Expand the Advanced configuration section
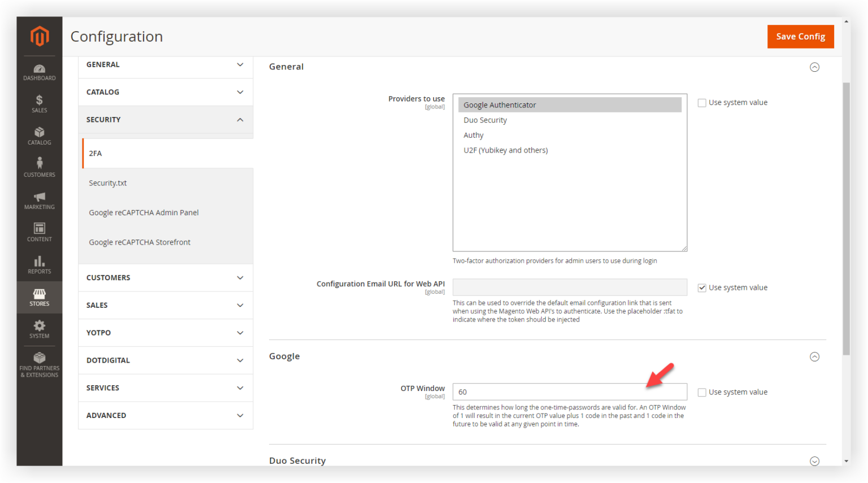 pos(165,415)
